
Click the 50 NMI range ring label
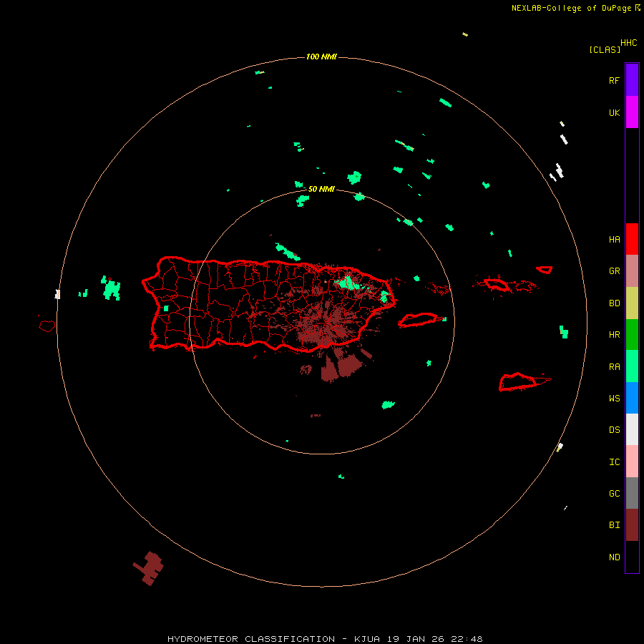(x=321, y=190)
